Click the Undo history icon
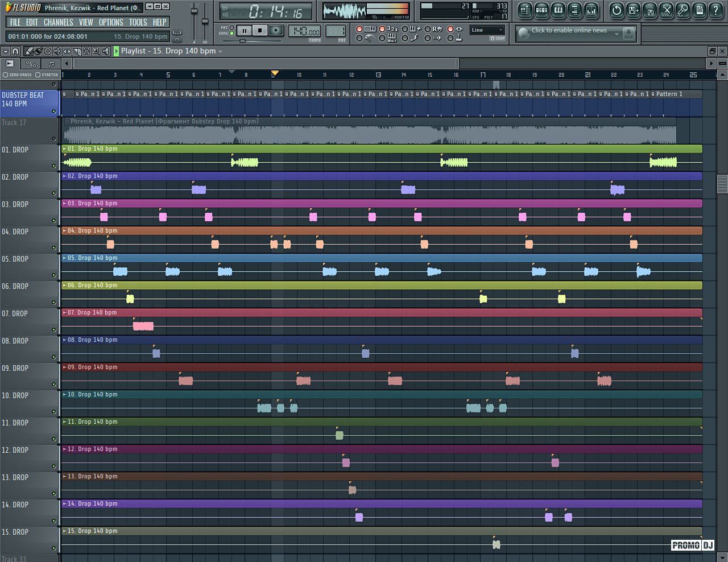728x562 pixels. (617, 10)
